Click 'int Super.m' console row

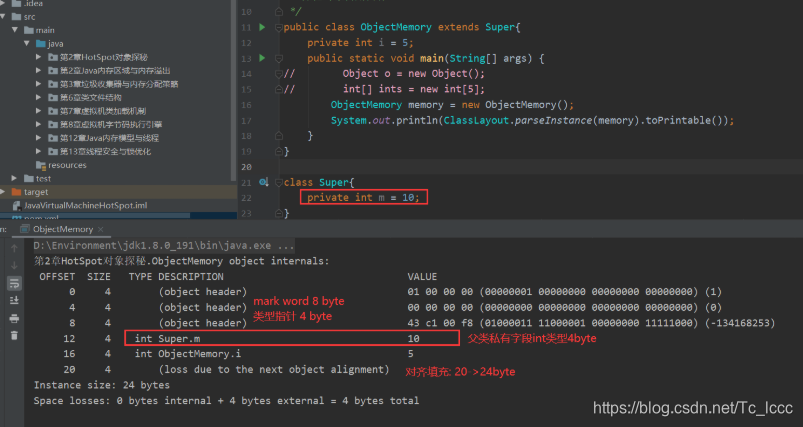point(167,338)
